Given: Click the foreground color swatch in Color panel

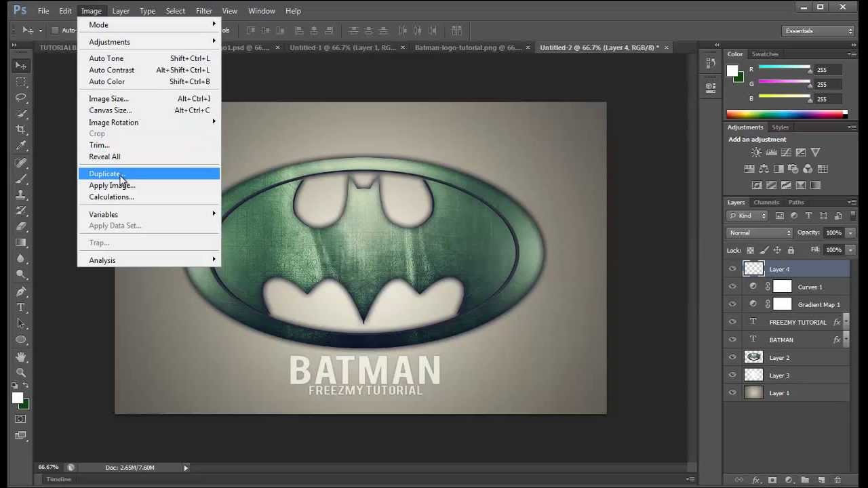Looking at the screenshot, I should 732,70.
